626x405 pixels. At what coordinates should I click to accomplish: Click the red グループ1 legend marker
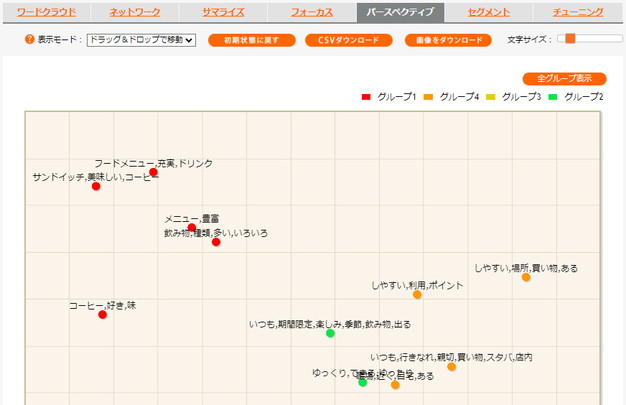click(x=366, y=97)
